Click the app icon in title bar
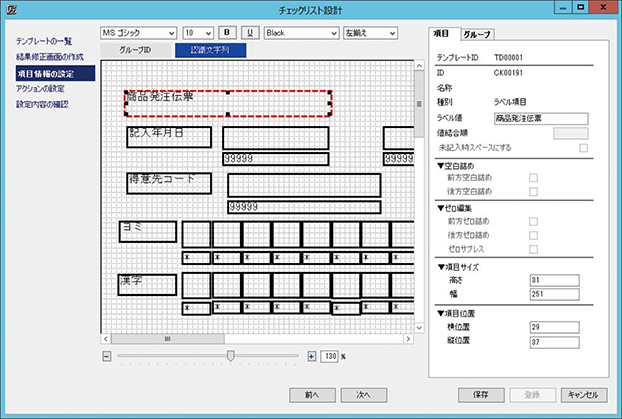 click(x=9, y=8)
